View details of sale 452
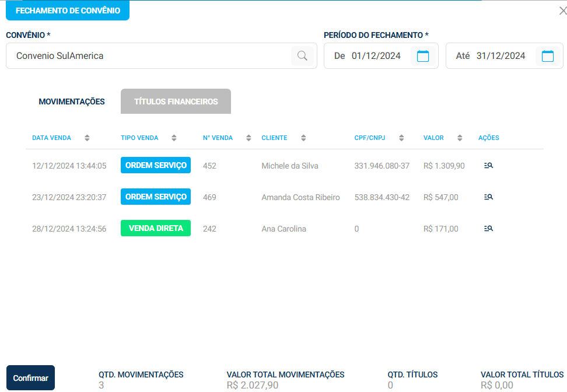The height and width of the screenshot is (392, 567). pyautogui.click(x=488, y=166)
